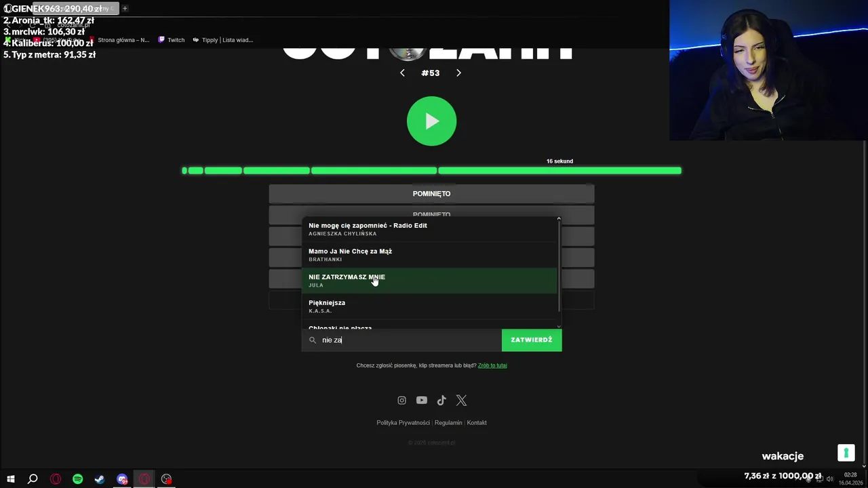Open Polityka Prywatności link
This screenshot has height=488, width=868.
pyautogui.click(x=403, y=423)
